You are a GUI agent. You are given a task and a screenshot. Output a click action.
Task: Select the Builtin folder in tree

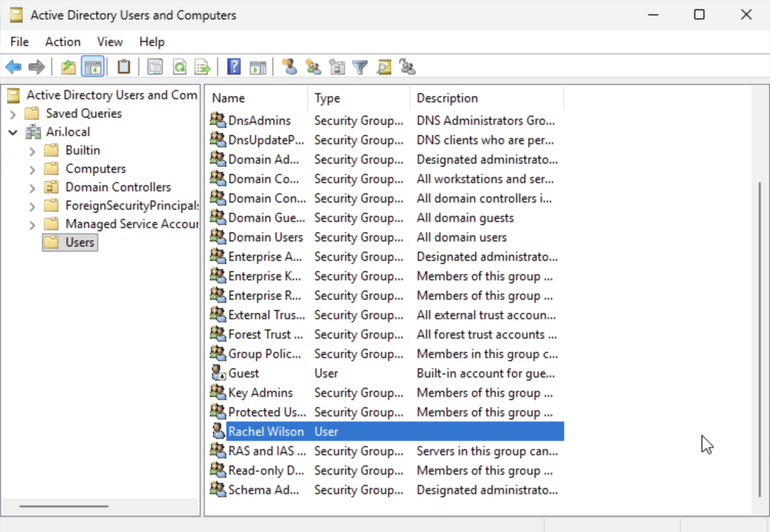click(x=82, y=150)
